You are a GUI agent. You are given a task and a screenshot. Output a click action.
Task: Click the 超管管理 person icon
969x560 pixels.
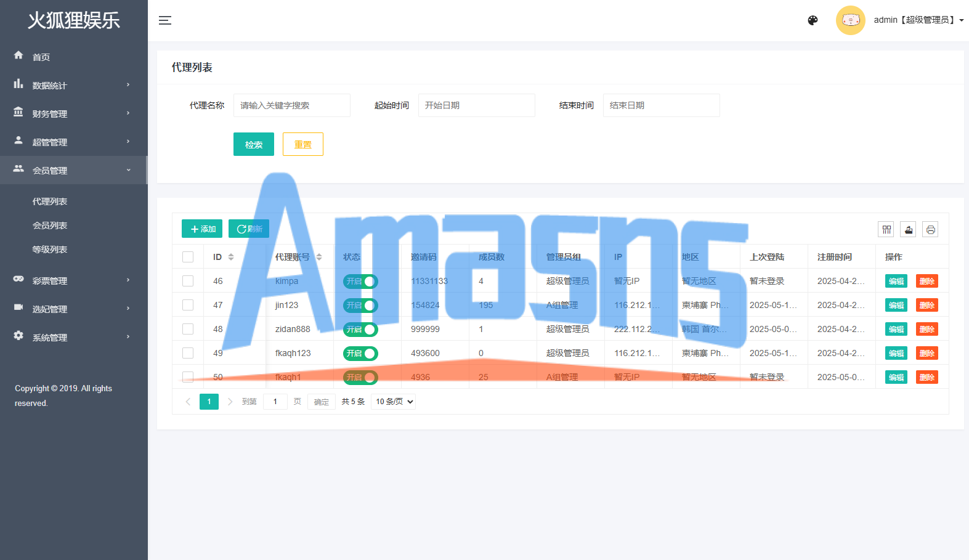[x=18, y=140]
